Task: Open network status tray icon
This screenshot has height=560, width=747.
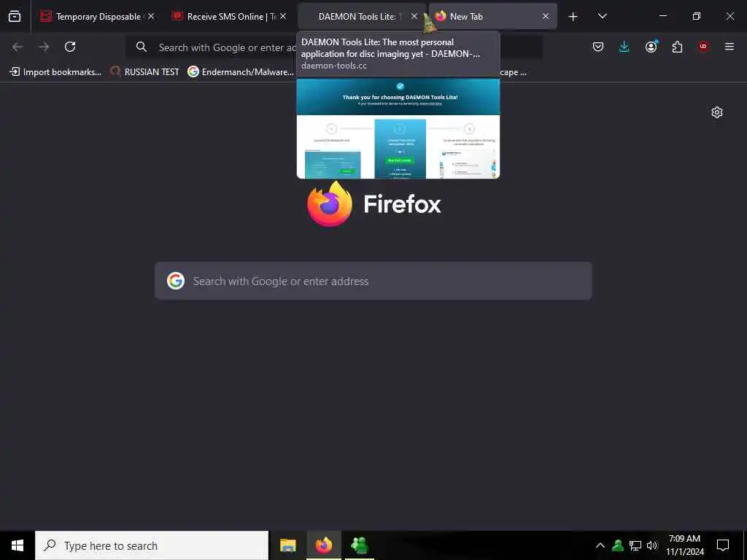Action: 635,545
